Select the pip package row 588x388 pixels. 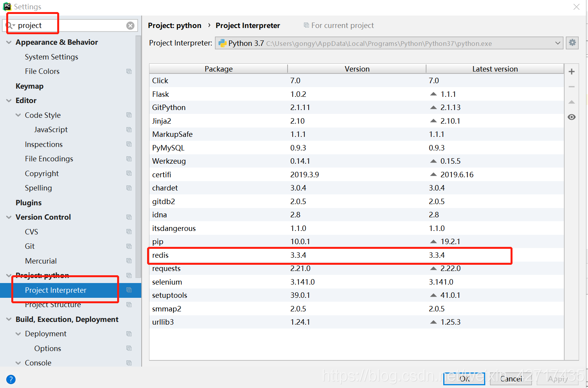click(x=356, y=241)
